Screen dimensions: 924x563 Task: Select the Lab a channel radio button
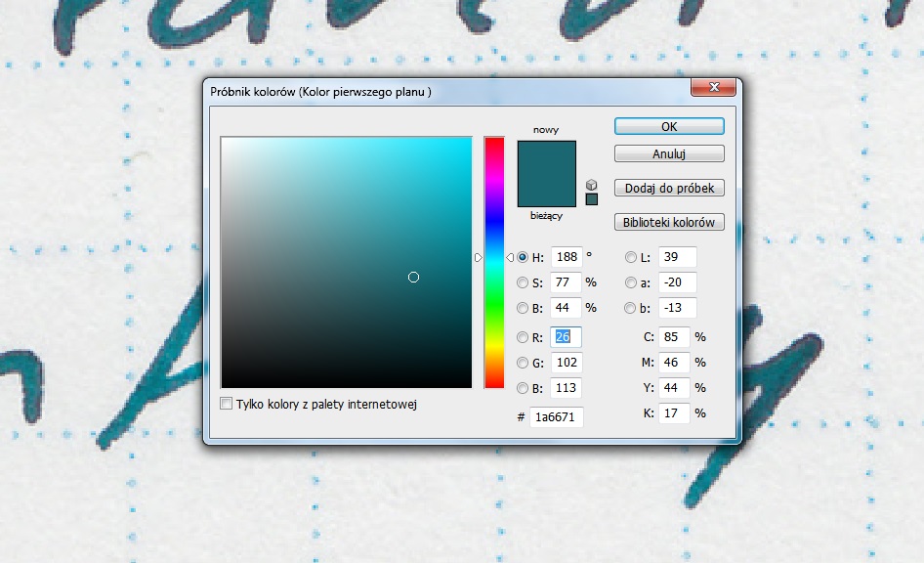pyautogui.click(x=631, y=282)
